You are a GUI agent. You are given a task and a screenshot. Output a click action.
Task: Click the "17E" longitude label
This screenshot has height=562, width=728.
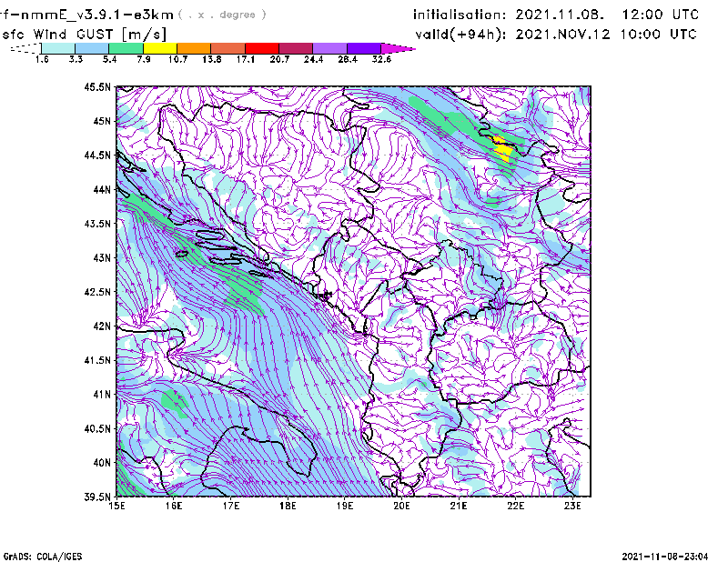point(231,506)
